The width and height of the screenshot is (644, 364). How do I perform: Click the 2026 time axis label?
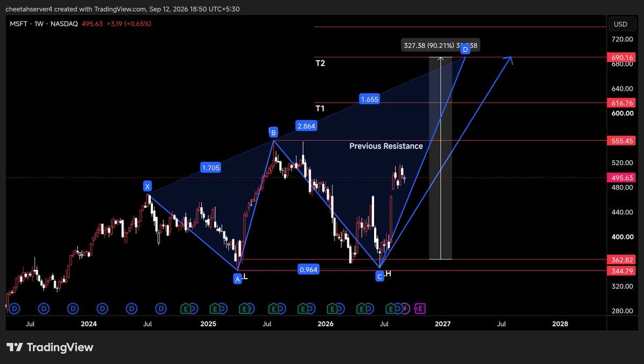pos(325,324)
